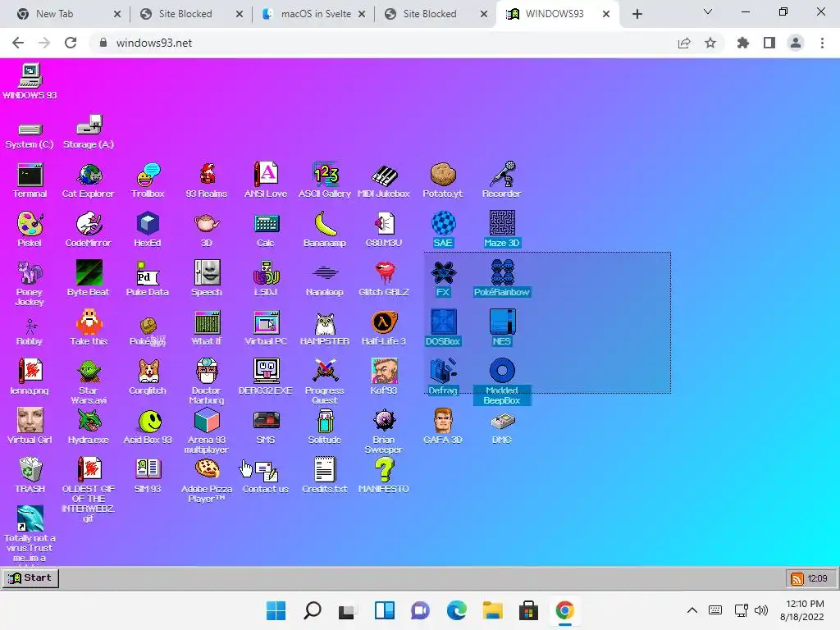Open G80.M3U audio file icon
The height and width of the screenshot is (630, 840).
pyautogui.click(x=384, y=230)
